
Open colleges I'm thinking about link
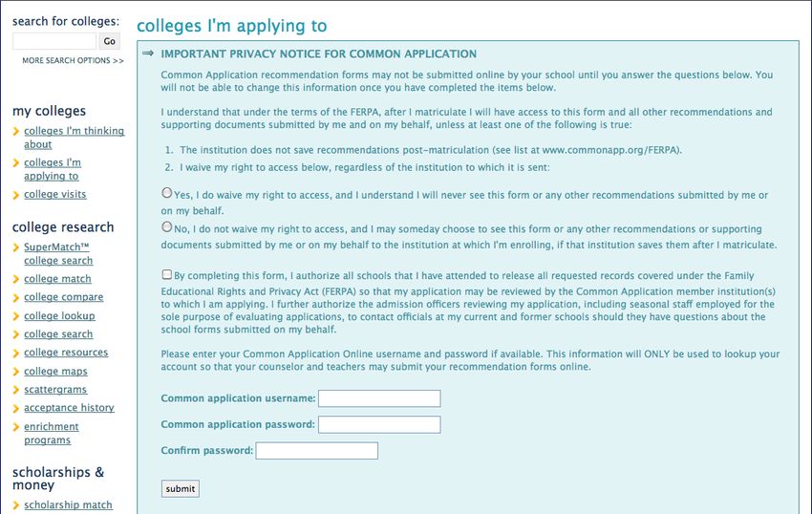click(x=75, y=138)
